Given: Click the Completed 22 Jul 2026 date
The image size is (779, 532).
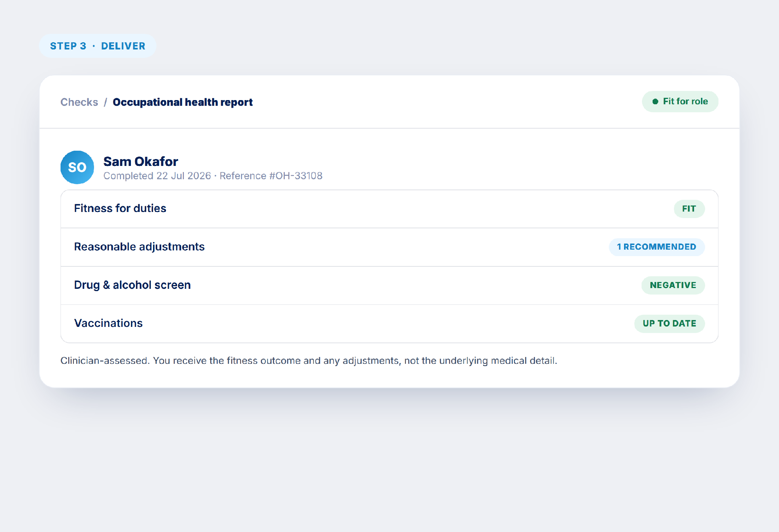Looking at the screenshot, I should [157, 176].
